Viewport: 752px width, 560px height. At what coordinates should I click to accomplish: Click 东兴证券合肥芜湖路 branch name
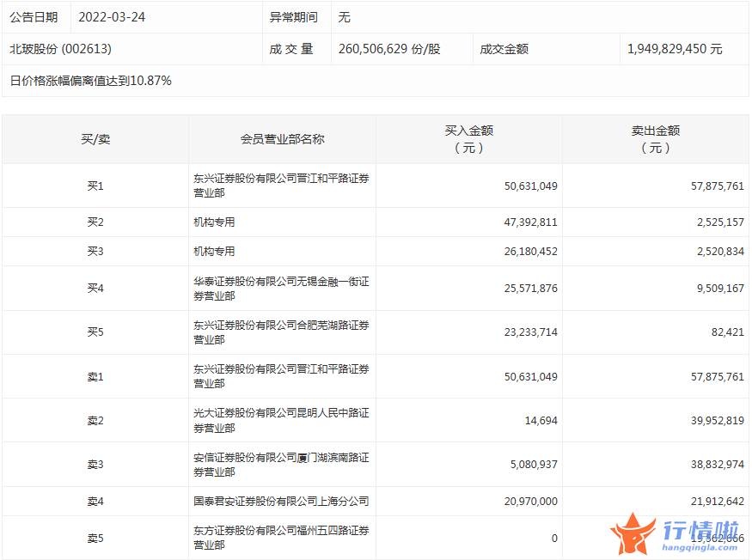(x=281, y=332)
